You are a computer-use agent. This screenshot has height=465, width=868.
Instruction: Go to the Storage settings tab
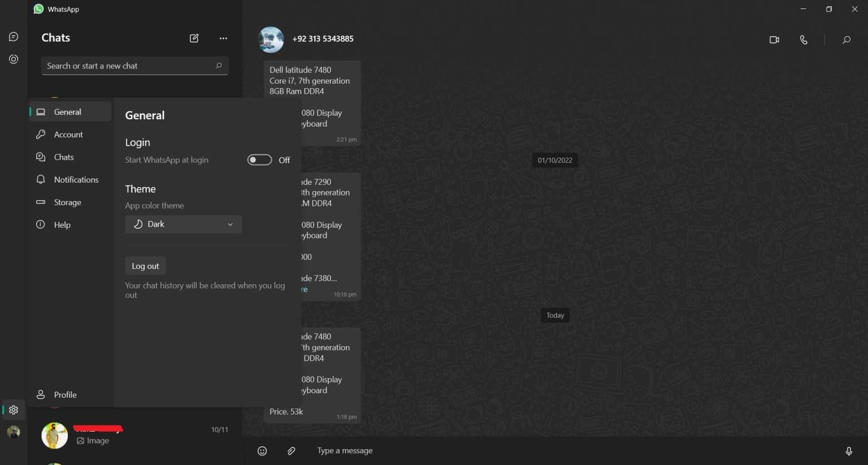tap(67, 202)
